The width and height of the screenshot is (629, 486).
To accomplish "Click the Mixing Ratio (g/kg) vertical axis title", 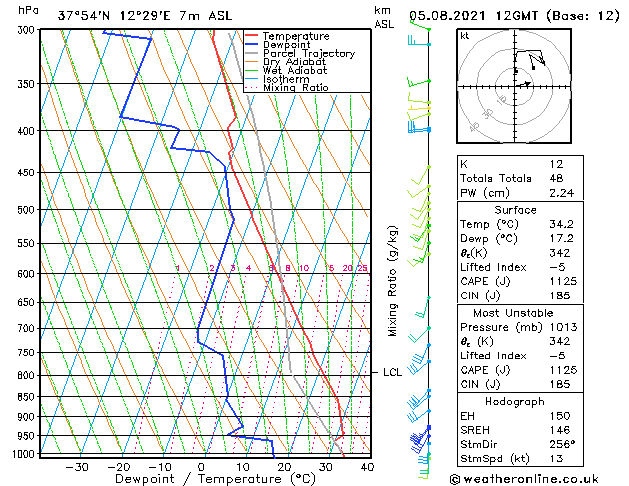I will (x=392, y=281).
